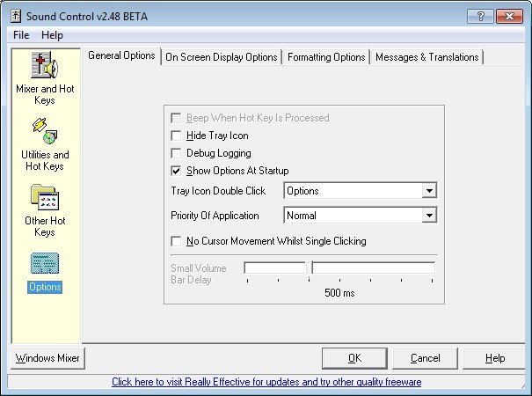Switch to On Screen Display Options tab

coord(222,57)
